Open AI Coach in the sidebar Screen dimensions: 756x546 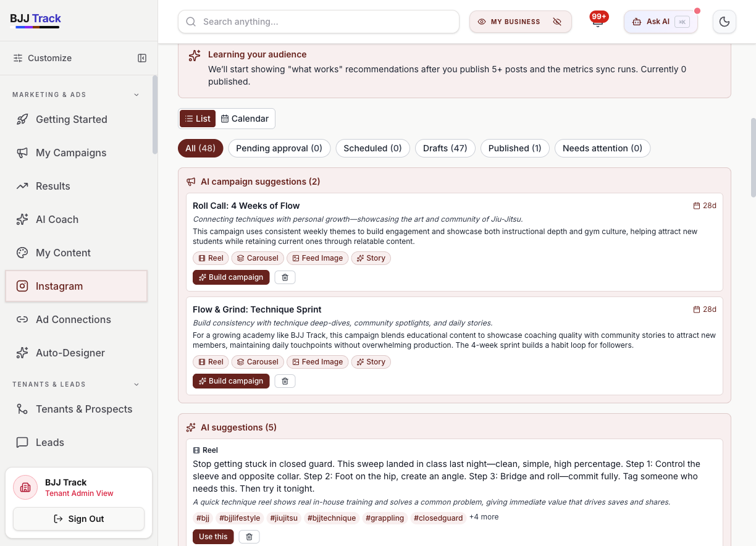tap(76, 219)
